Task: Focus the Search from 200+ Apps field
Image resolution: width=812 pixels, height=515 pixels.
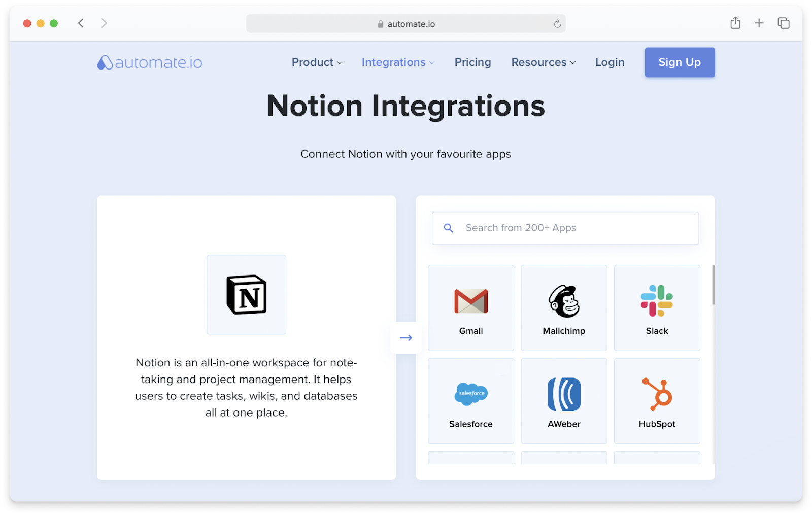Action: (x=565, y=228)
